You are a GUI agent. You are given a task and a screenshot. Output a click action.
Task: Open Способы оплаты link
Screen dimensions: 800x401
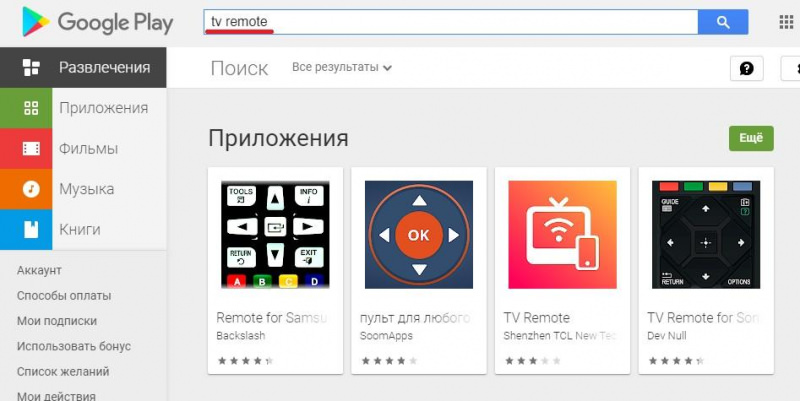coord(64,295)
